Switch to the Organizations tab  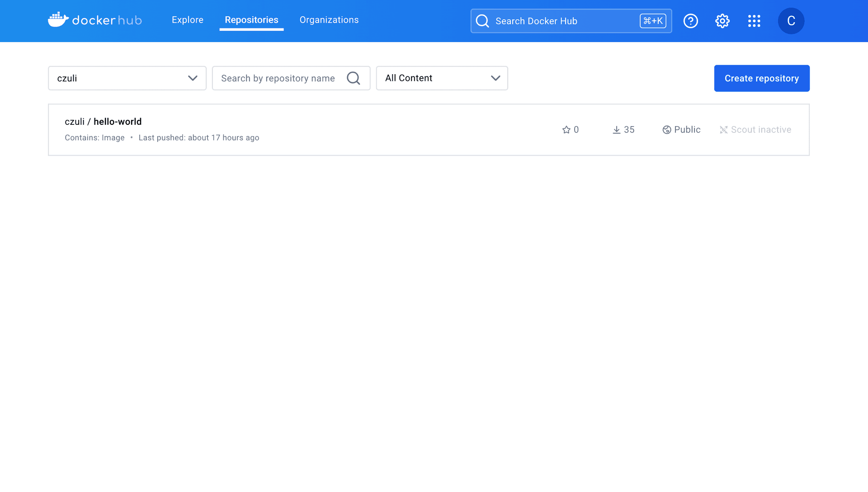point(329,20)
